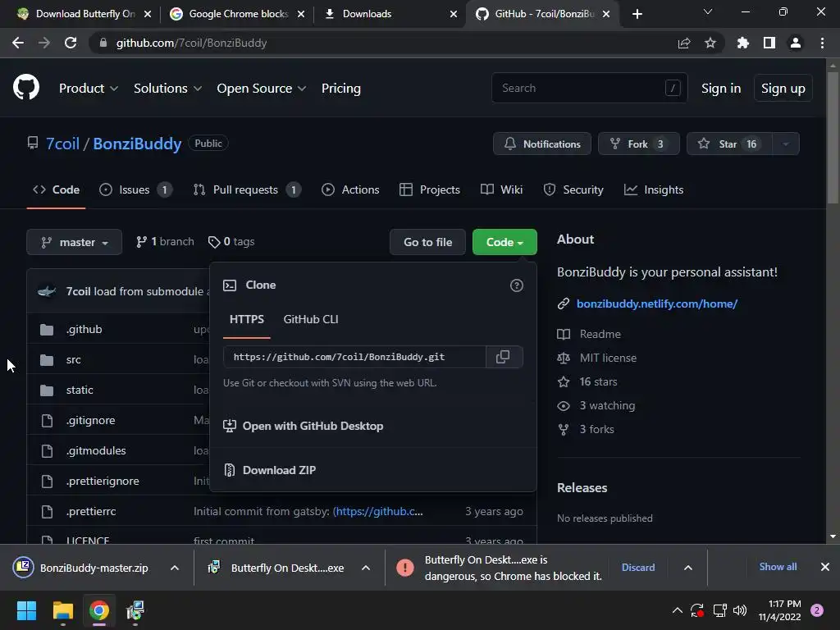Click Show all downloads
The height and width of the screenshot is (630, 840).
click(778, 567)
